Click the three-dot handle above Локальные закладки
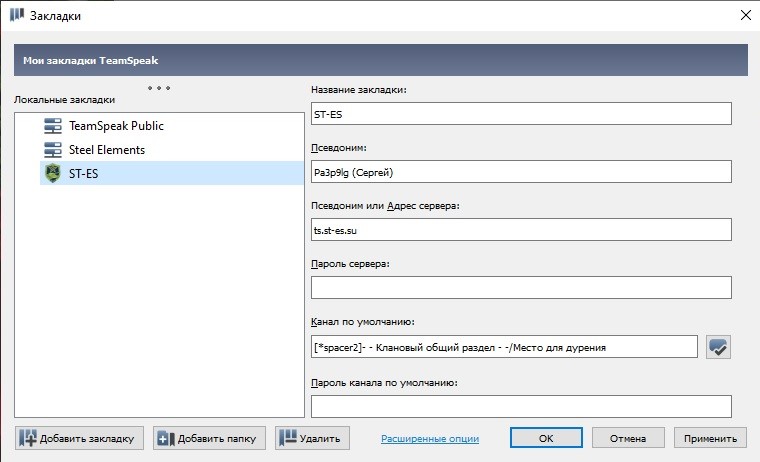Screen dimensions: 760x462 [159, 88]
